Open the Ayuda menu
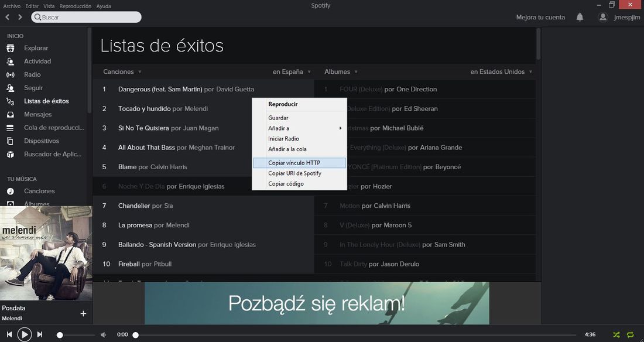This screenshot has width=644, height=342. tap(104, 6)
